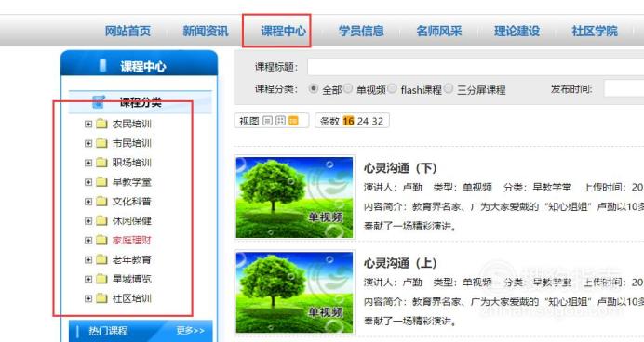Open 学员信息 in navigation bar

point(361,32)
